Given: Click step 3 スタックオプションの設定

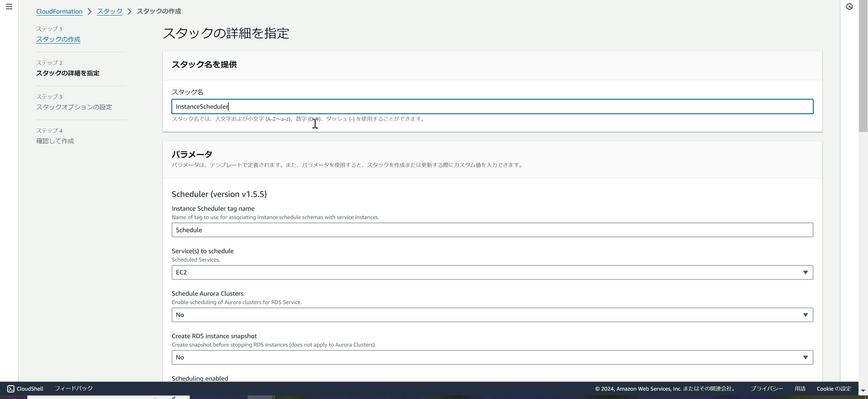Looking at the screenshot, I should coord(74,107).
